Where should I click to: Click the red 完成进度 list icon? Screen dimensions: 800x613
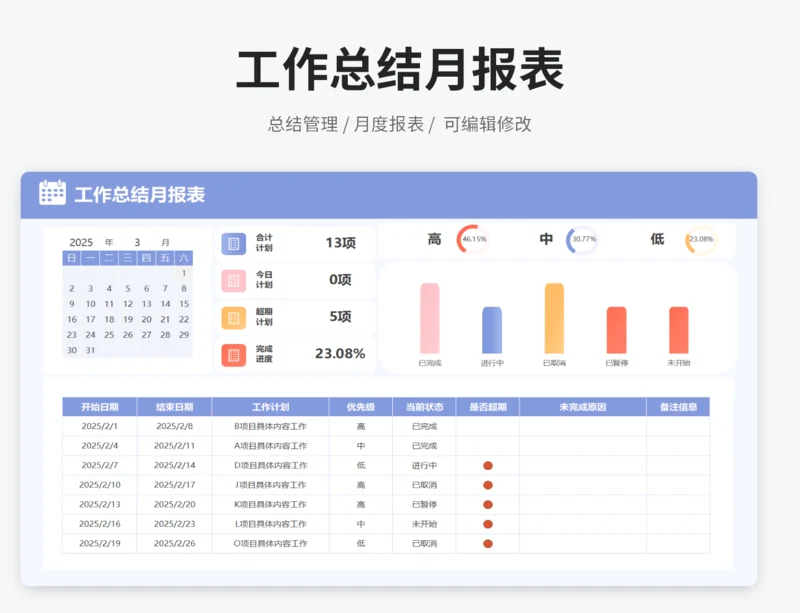click(234, 355)
